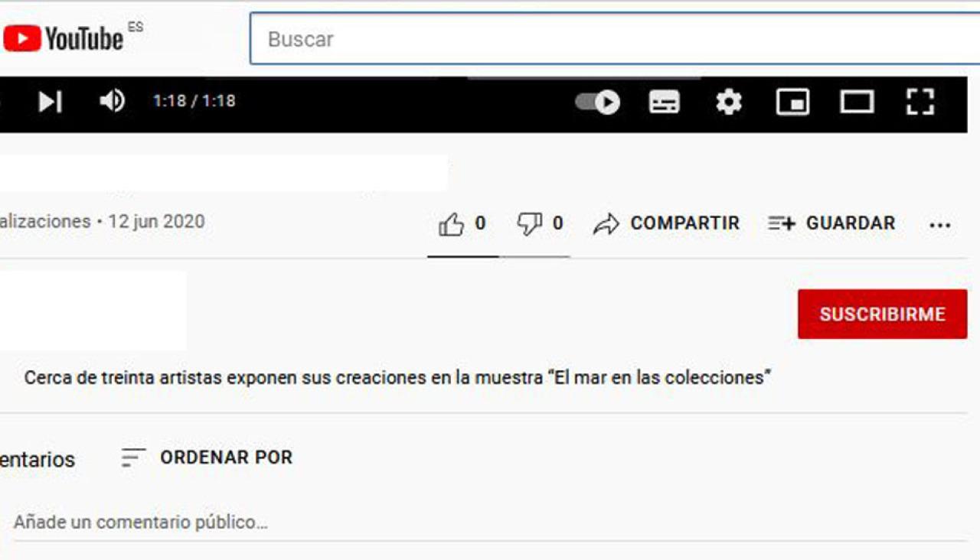Viewport: 980px width, 560px height.
Task: Toggle the autoplay switch in the player
Action: point(598,102)
